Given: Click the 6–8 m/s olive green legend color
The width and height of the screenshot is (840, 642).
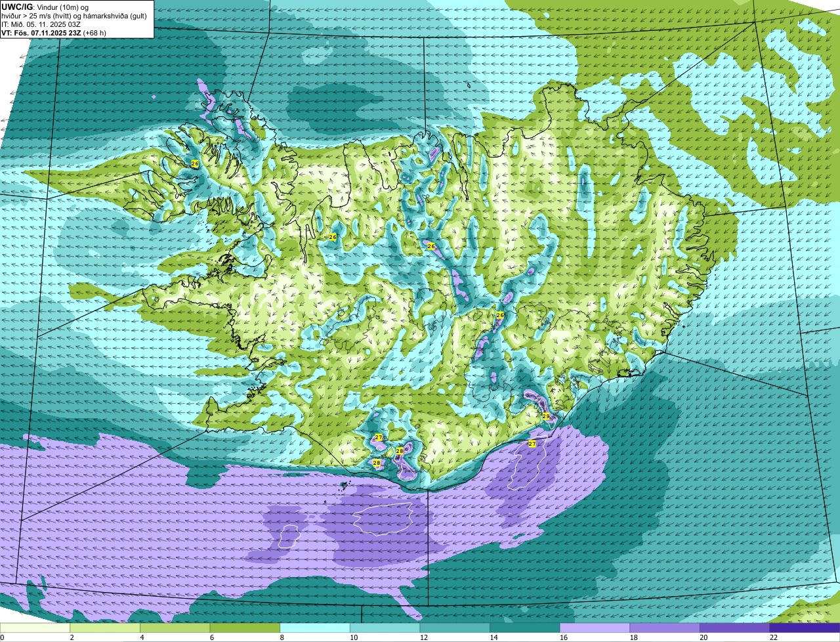Looking at the screenshot, I should pos(245,628).
